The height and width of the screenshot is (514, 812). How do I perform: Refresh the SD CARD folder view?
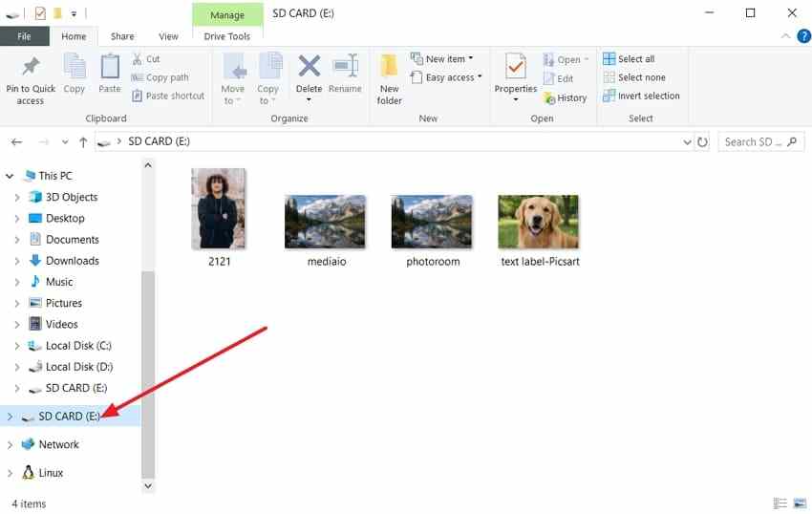(702, 142)
